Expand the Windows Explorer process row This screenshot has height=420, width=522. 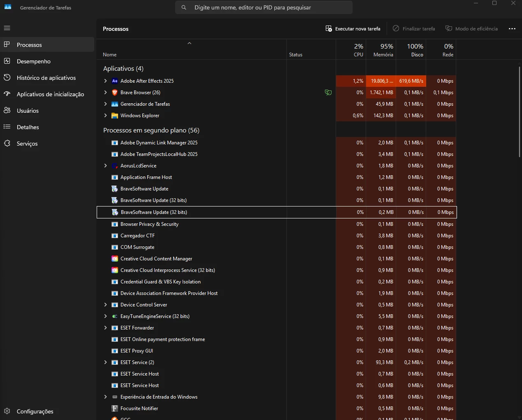pos(105,116)
